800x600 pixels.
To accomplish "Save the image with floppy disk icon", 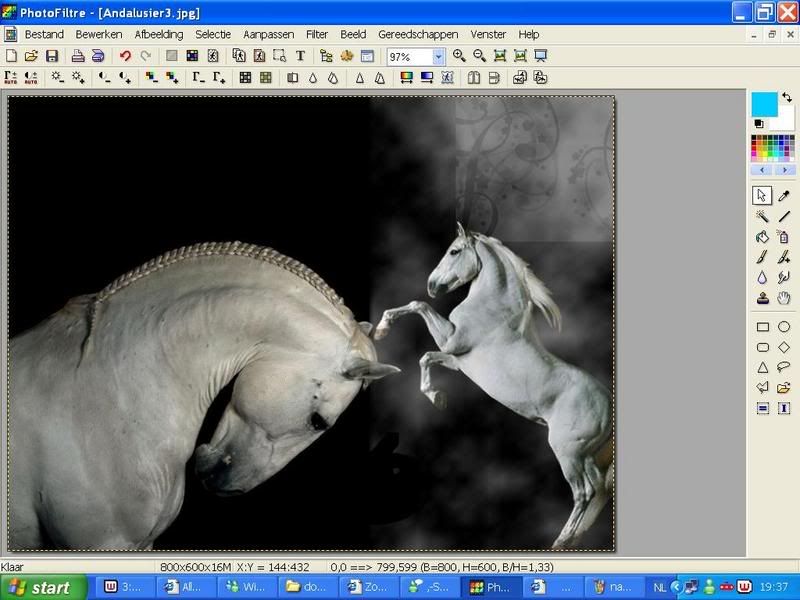I will 52,56.
